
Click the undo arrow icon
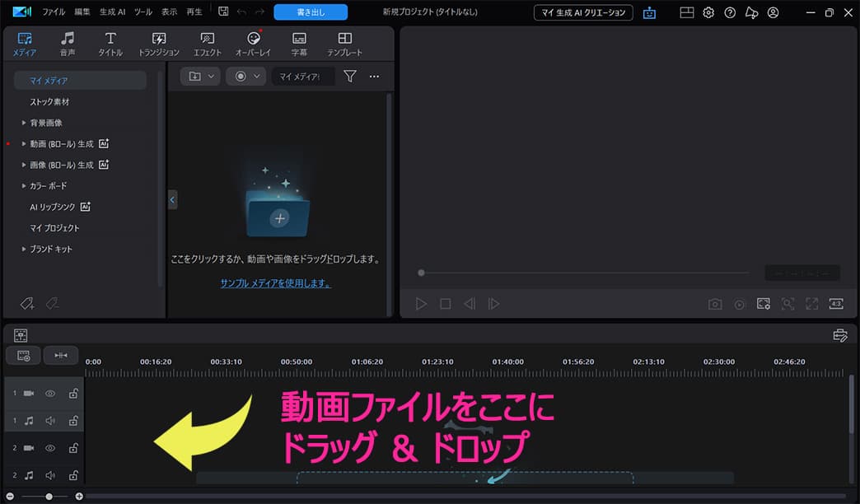point(241,12)
